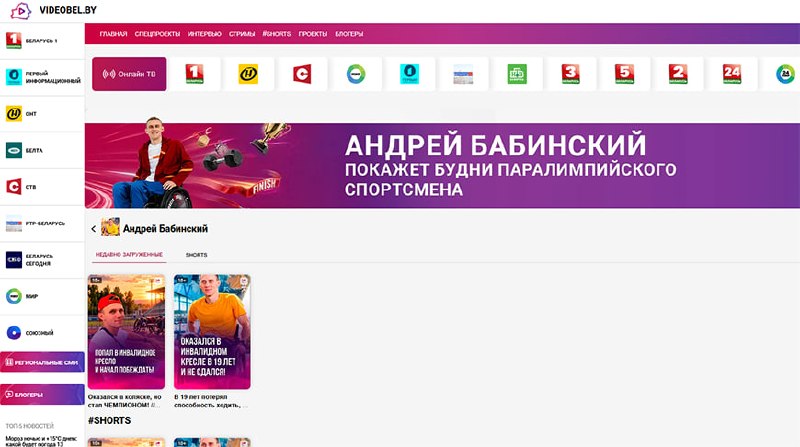
Task: Select МИР ring tile in top channel row
Action: 356,74
